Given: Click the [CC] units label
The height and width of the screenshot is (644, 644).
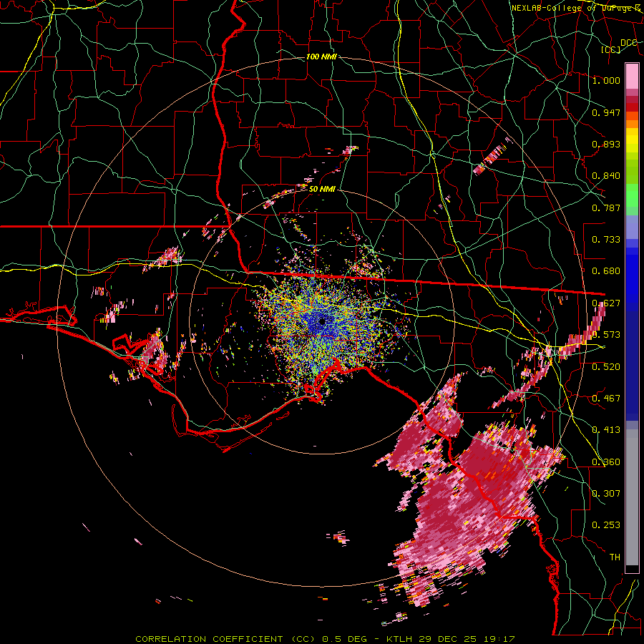Looking at the screenshot, I should point(611,49).
